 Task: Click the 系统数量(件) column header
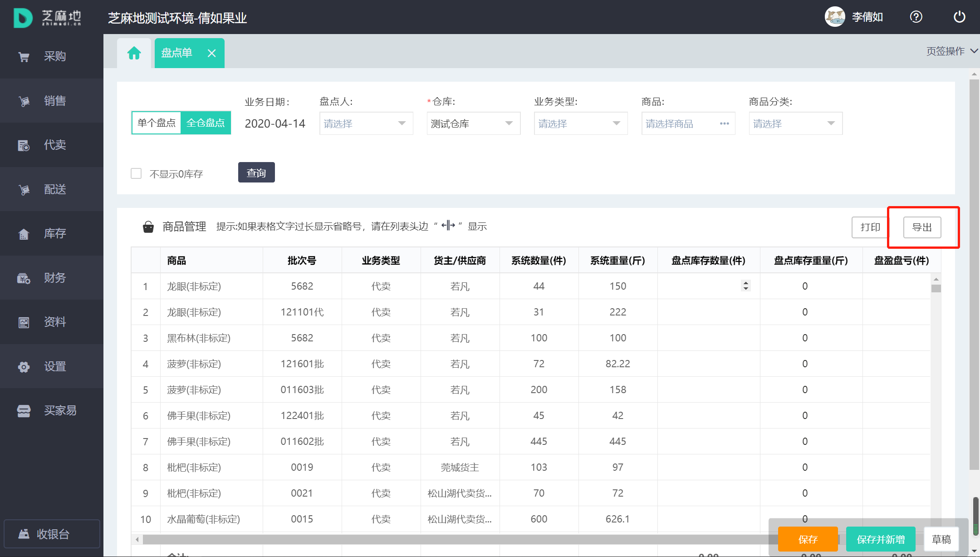tap(539, 261)
